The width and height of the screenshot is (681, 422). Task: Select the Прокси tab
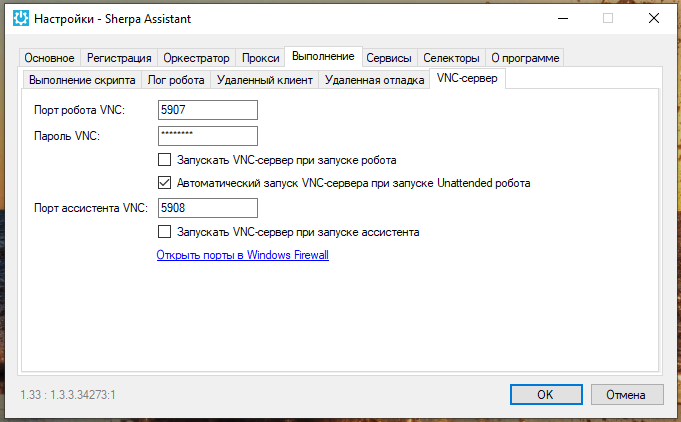260,58
